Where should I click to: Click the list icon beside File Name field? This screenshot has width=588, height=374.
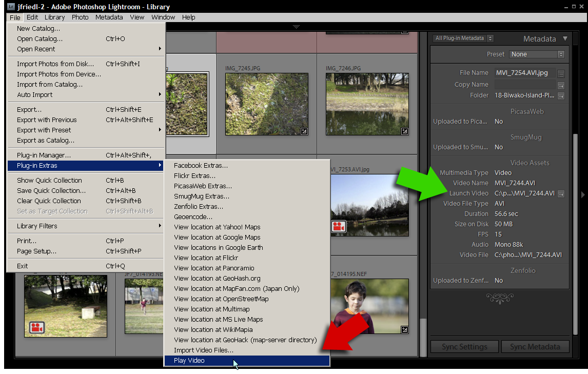561,73
